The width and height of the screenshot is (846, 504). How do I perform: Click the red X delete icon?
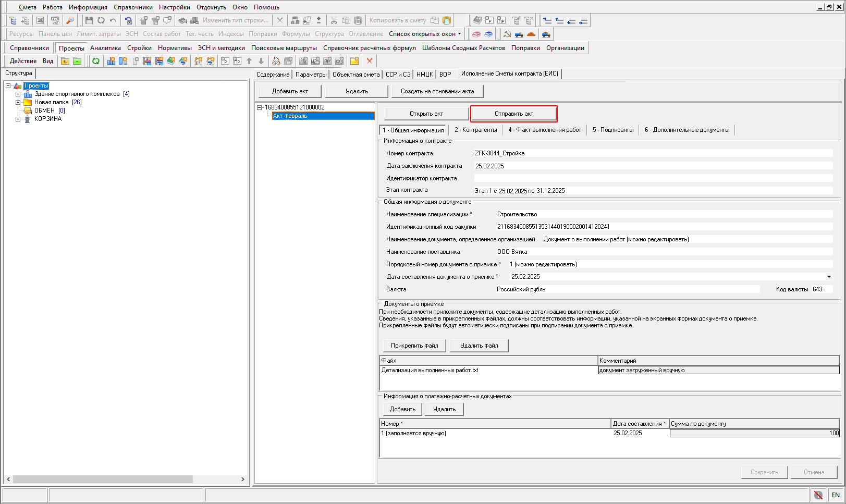[370, 61]
